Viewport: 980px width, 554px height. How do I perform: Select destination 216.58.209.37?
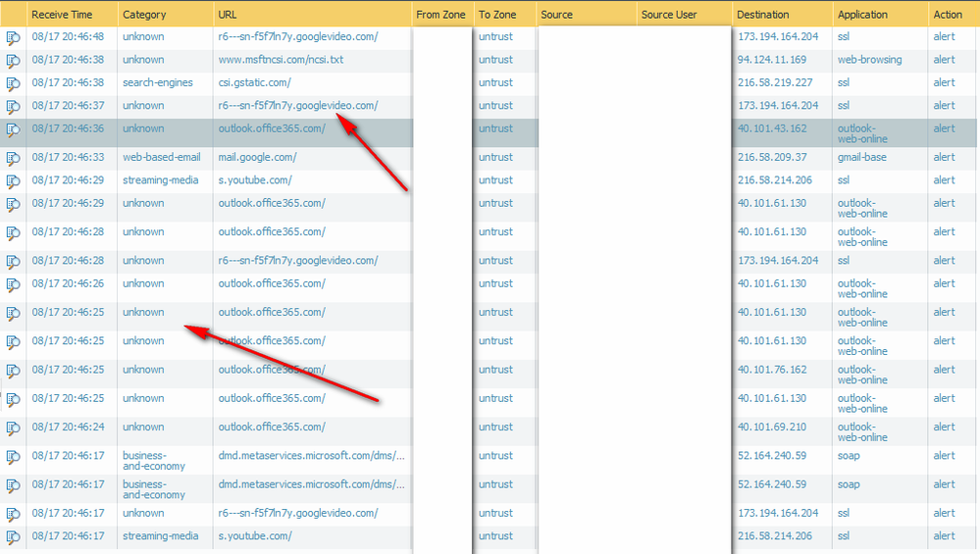772,157
